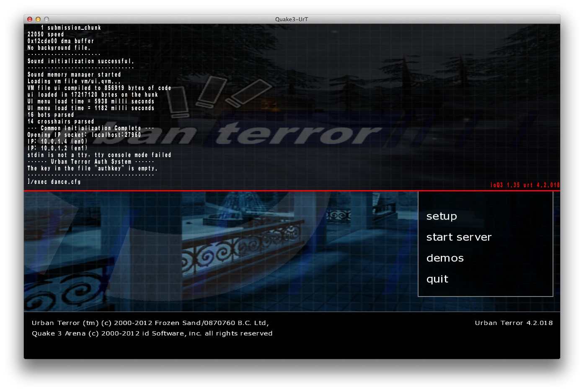Click the Urban Terror 4.2.018 version label
This screenshot has height=392, width=584.
tap(514, 323)
